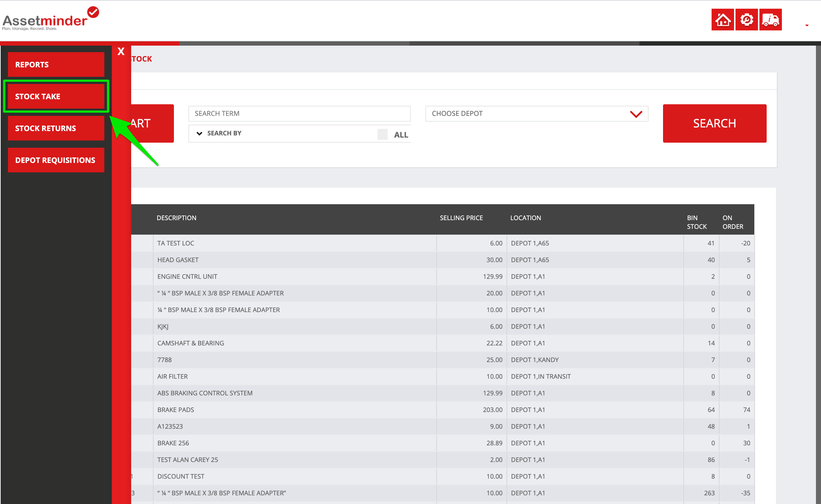Click the truck info icon
Viewport: 821px width, 504px height.
click(x=771, y=20)
